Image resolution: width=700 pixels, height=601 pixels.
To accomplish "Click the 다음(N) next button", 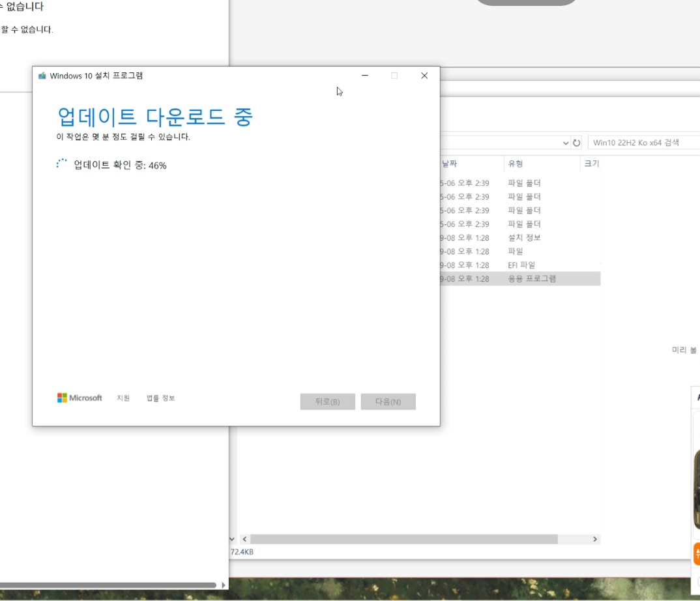I will click(x=388, y=402).
